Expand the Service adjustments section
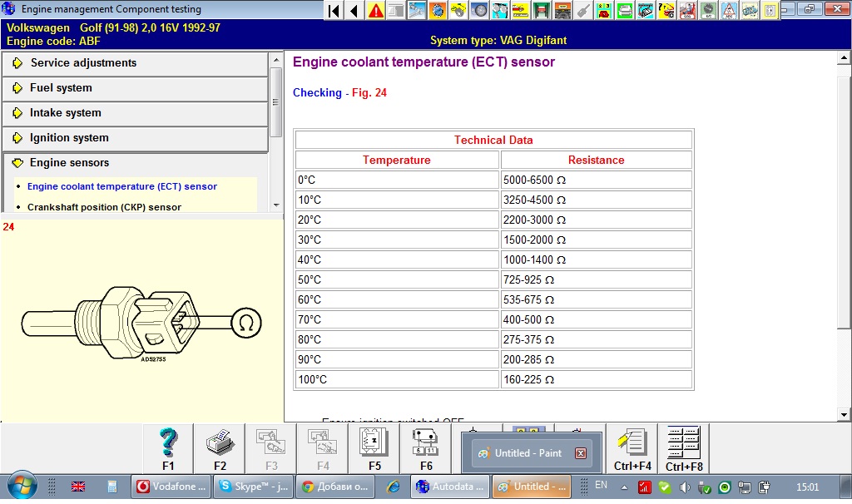 83,63
